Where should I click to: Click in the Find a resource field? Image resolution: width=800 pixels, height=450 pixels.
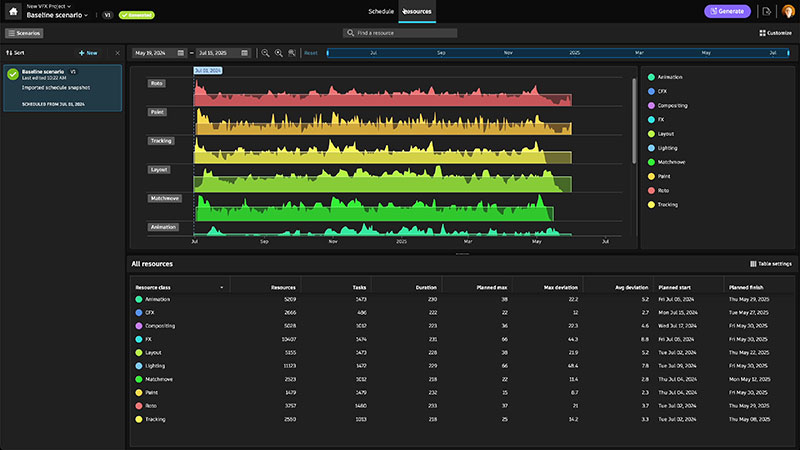pyautogui.click(x=400, y=33)
